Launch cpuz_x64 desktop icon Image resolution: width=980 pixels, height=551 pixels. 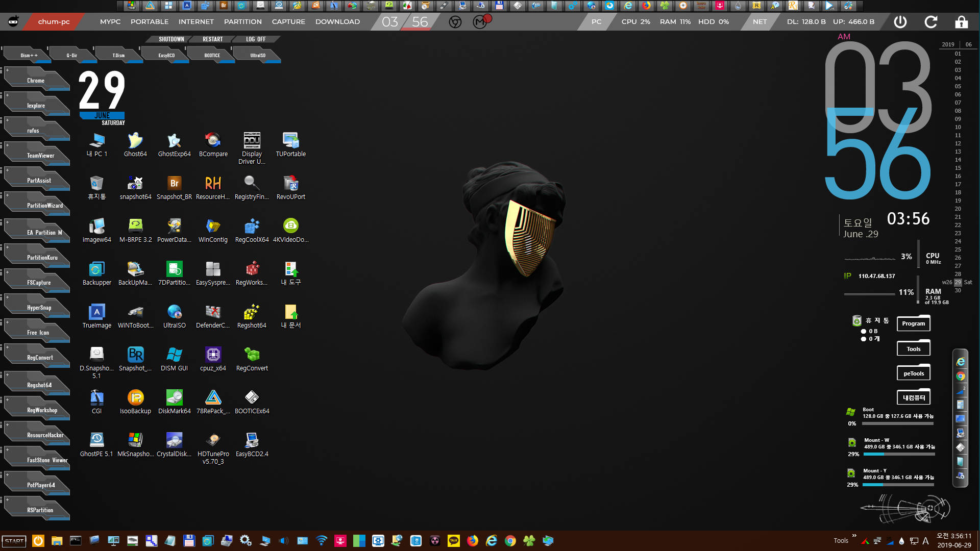click(x=213, y=359)
